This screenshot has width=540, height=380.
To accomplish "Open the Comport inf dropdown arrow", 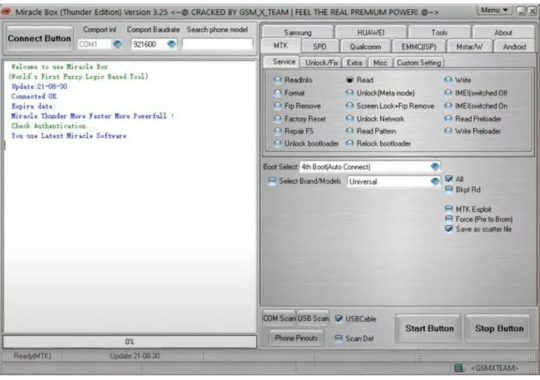I will (117, 44).
